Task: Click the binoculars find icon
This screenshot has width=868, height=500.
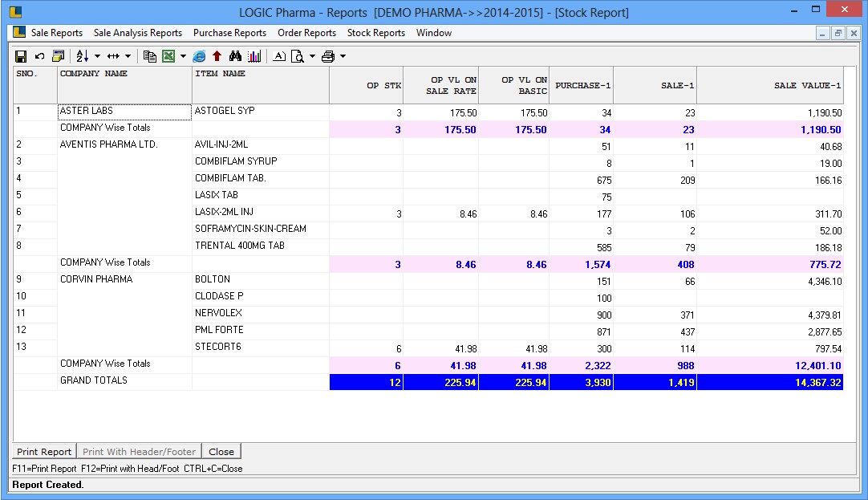Action: click(x=235, y=56)
